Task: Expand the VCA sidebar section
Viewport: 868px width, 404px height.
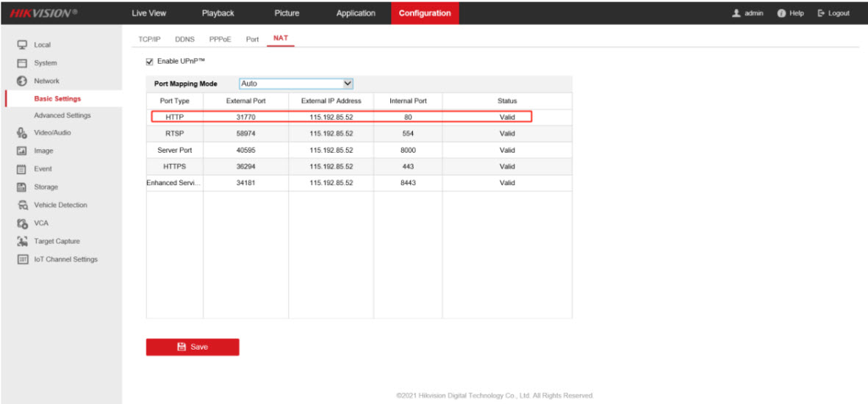Action: [41, 223]
